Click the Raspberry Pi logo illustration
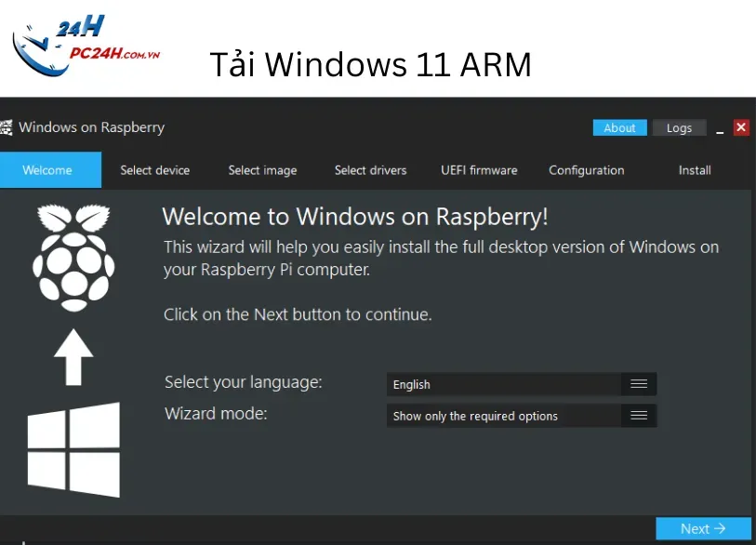Image resolution: width=756 pixels, height=545 pixels. tap(73, 258)
